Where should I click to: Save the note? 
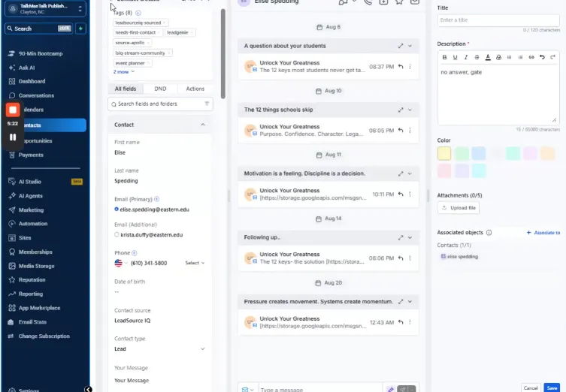click(x=552, y=388)
